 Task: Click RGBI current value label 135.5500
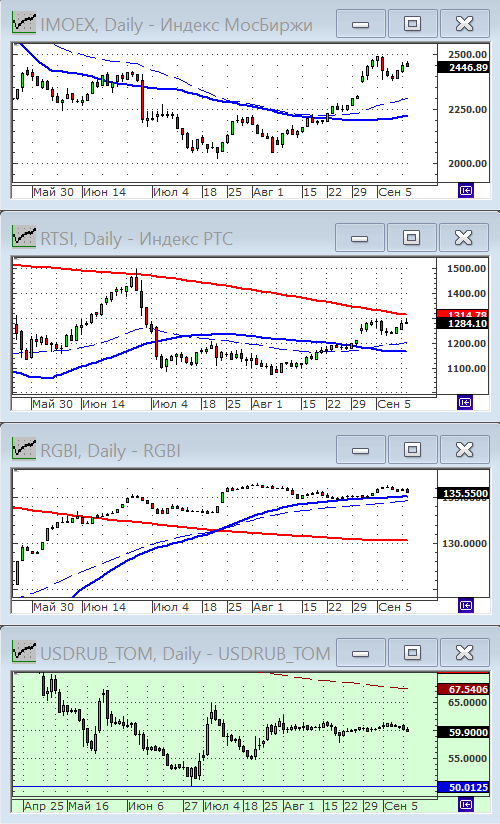[463, 493]
